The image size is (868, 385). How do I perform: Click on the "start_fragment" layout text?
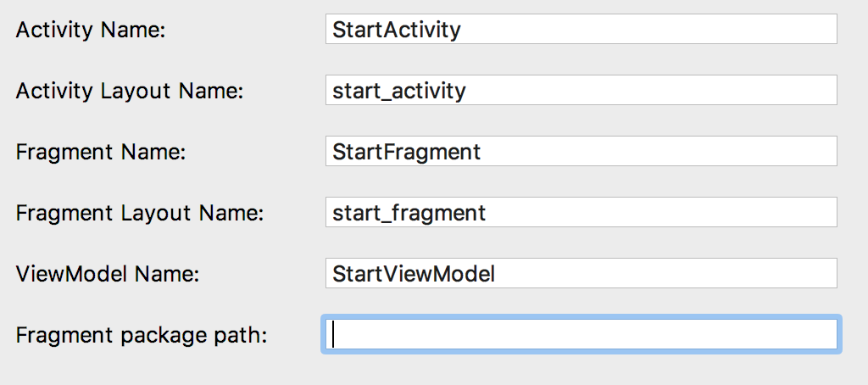pos(409,213)
